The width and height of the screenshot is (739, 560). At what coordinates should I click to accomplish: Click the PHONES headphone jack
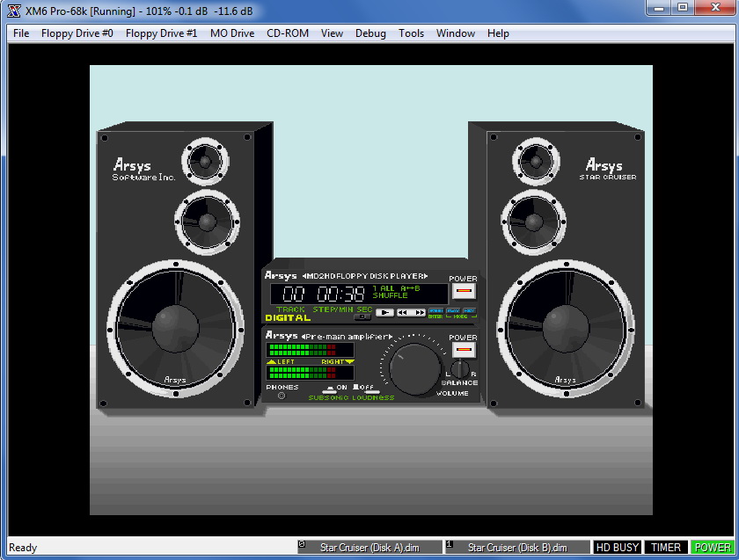click(x=282, y=396)
